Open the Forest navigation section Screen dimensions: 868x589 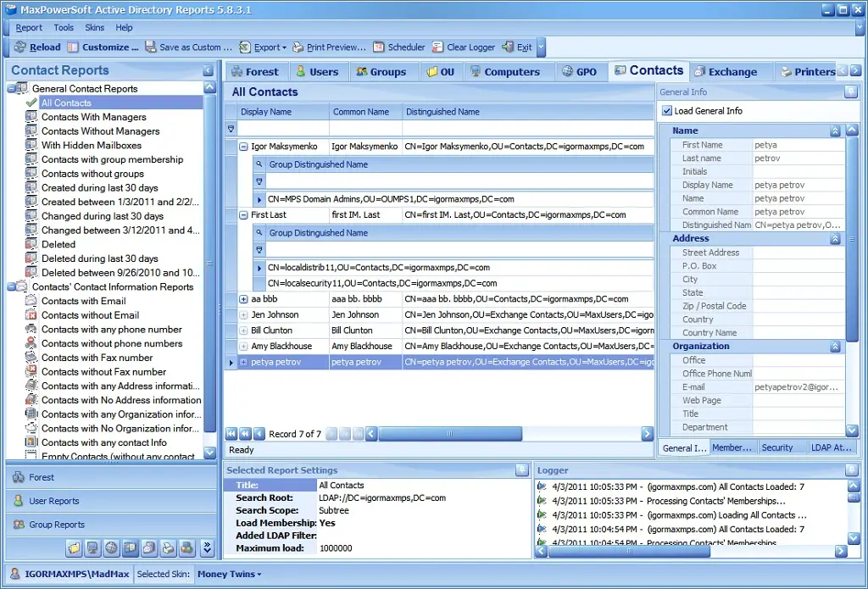pyautogui.click(x=111, y=477)
